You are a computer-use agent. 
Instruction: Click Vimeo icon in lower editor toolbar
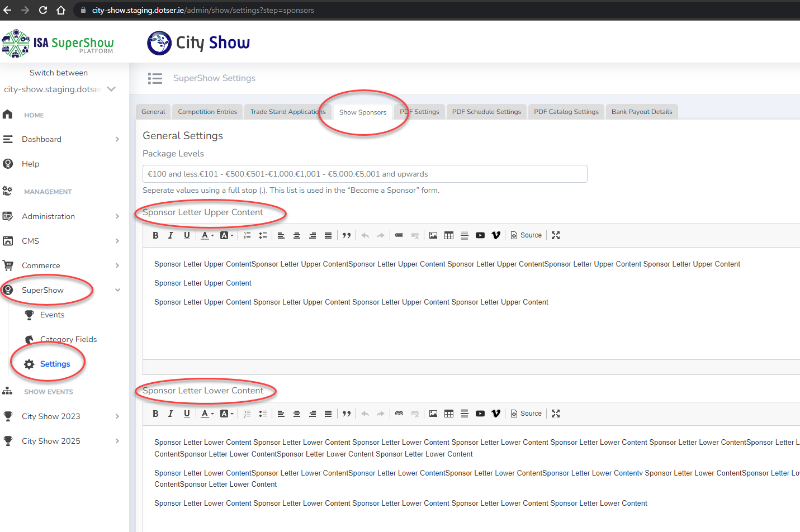click(496, 414)
